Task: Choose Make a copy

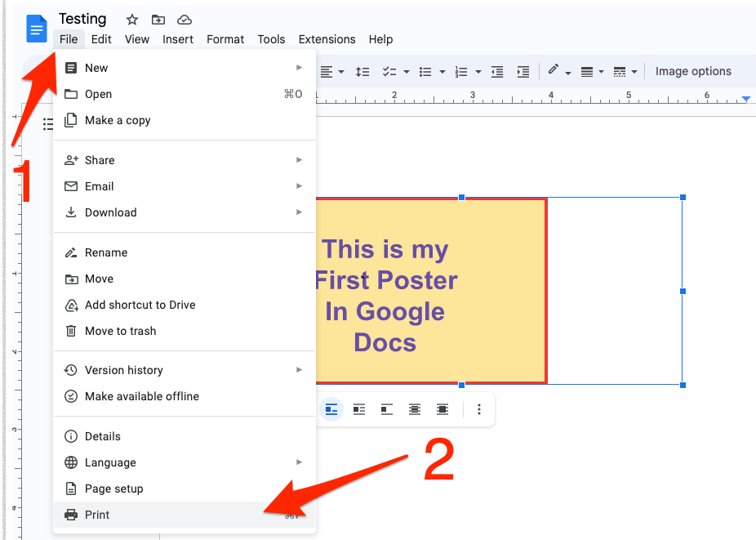Action: click(185, 120)
